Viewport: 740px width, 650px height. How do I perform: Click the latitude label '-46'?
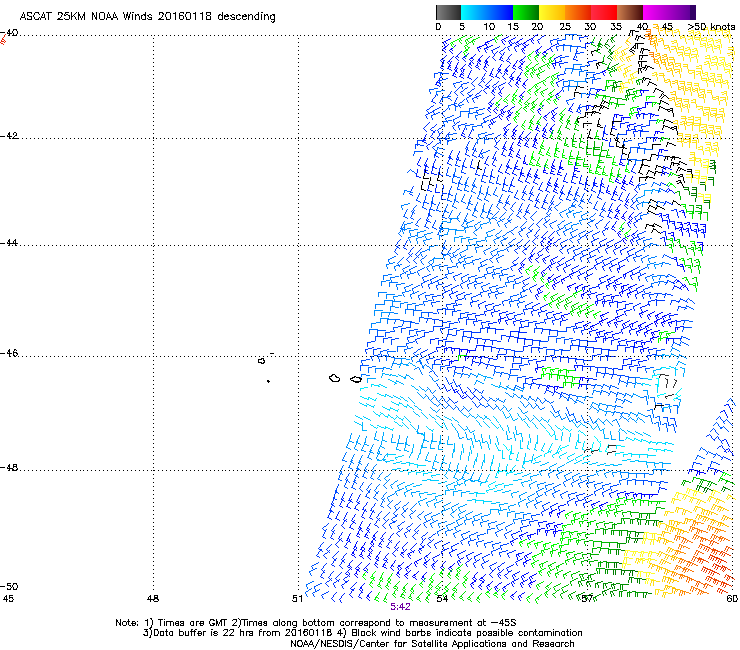(x=9, y=353)
